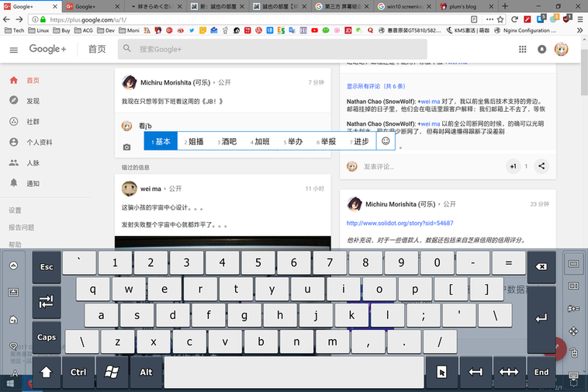Open wei ma's profile avatar
Screen dimensions: 588x392
point(130,189)
